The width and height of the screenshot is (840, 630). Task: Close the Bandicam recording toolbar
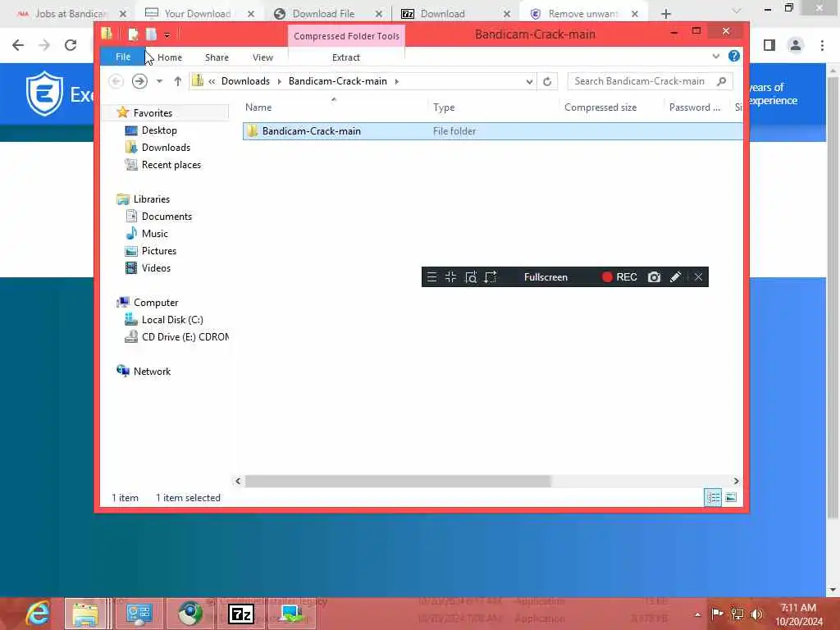(698, 277)
